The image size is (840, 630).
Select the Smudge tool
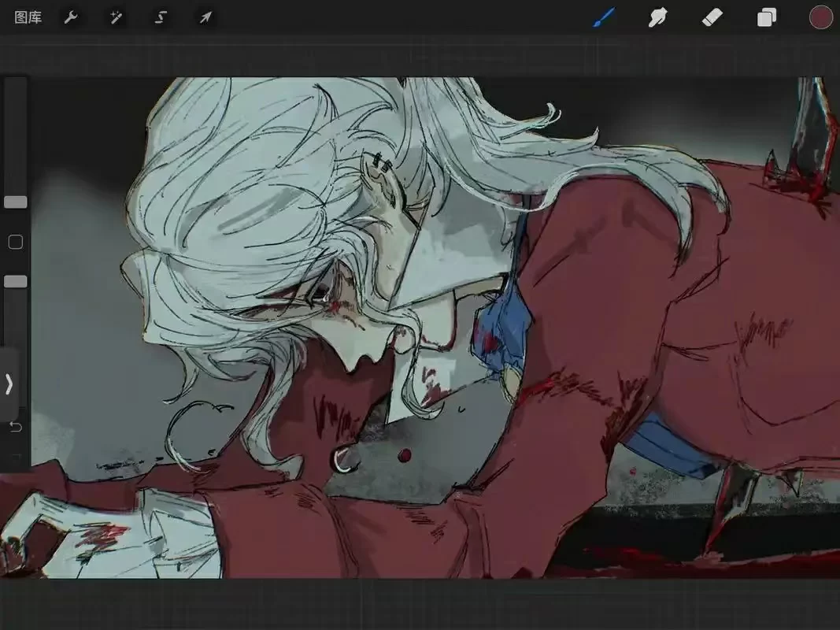pyautogui.click(x=658, y=17)
